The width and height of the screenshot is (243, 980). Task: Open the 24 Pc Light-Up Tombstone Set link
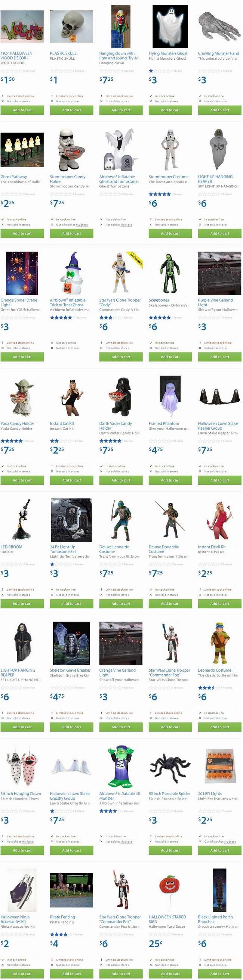pyautogui.click(x=63, y=549)
